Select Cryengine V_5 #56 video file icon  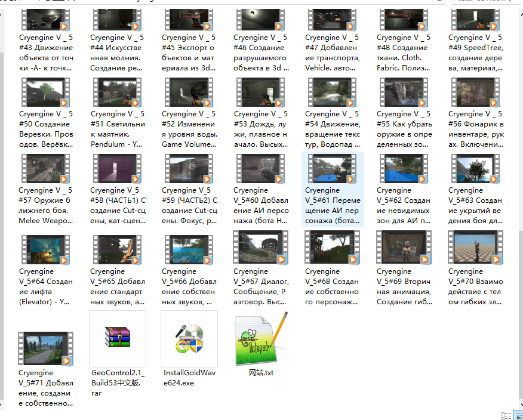pos(475,92)
